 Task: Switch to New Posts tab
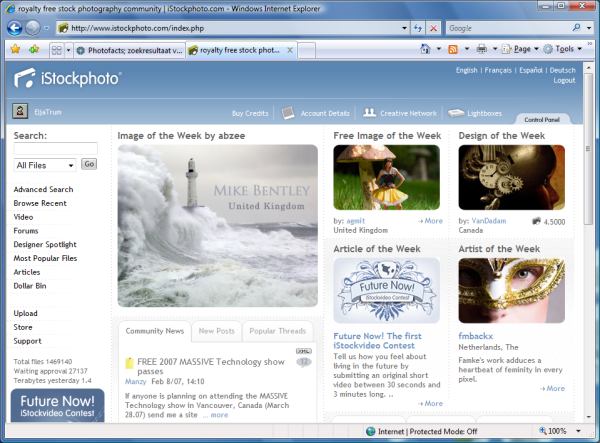[217, 331]
